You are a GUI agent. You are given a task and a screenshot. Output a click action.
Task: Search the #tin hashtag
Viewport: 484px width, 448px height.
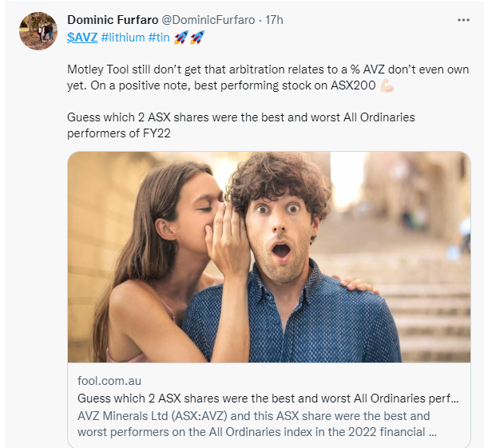tap(159, 37)
